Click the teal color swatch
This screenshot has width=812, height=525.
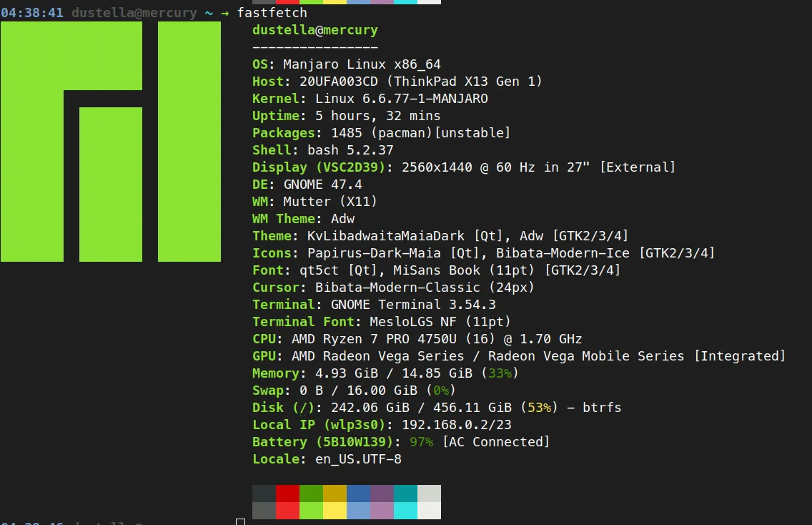[x=405, y=494]
